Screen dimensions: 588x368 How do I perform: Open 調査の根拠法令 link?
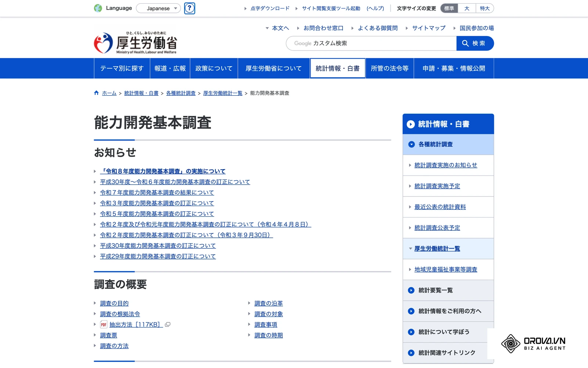[x=120, y=314]
